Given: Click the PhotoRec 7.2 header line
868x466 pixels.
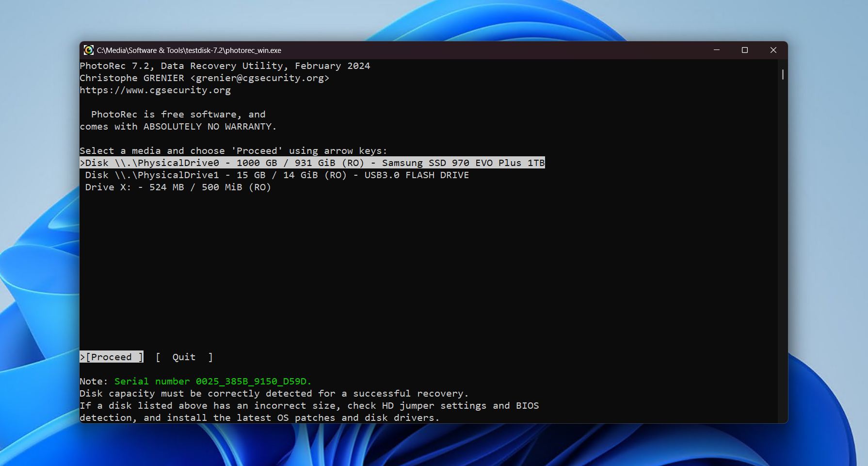Looking at the screenshot, I should [x=225, y=66].
